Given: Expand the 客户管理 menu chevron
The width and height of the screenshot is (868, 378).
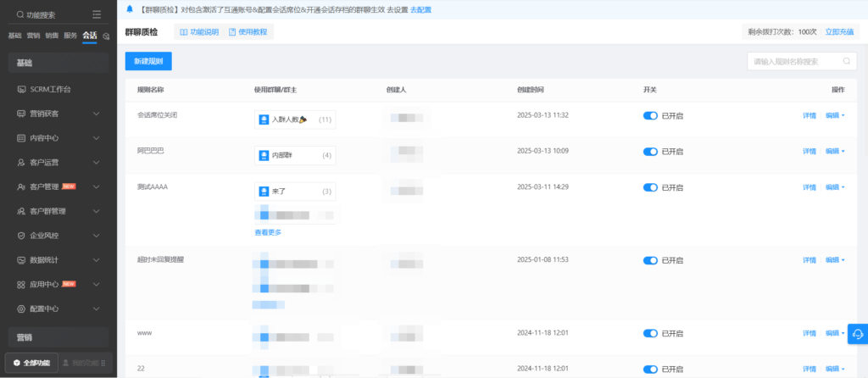Looking at the screenshot, I should [x=97, y=186].
